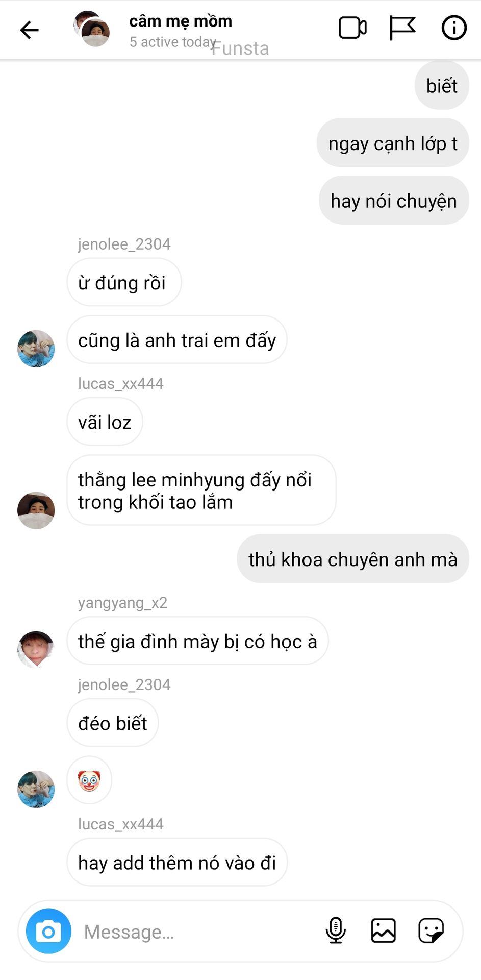This screenshot has height=980, width=481.
Task: Open the photo gallery picker icon
Action: [383, 930]
